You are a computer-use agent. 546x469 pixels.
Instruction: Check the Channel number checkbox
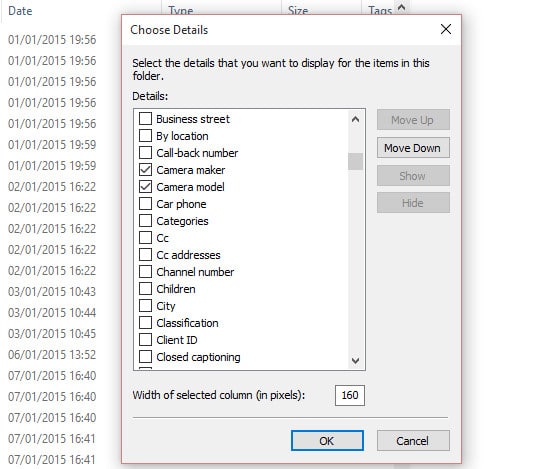145,272
